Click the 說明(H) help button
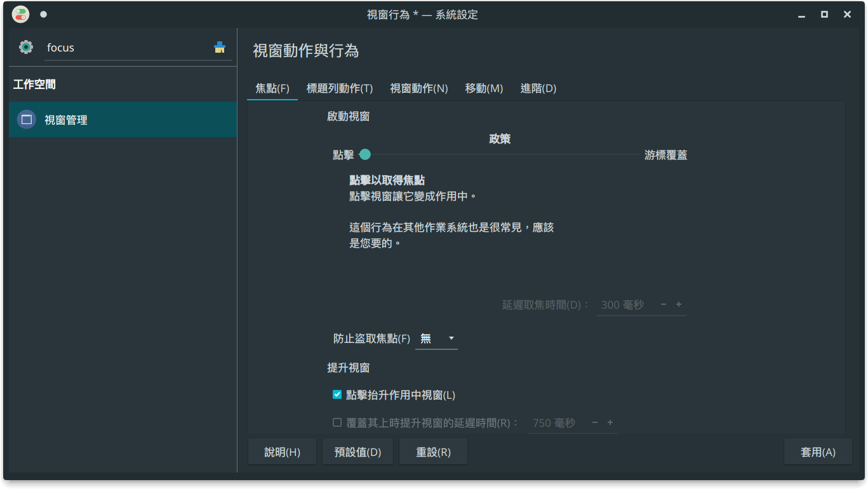 282,452
